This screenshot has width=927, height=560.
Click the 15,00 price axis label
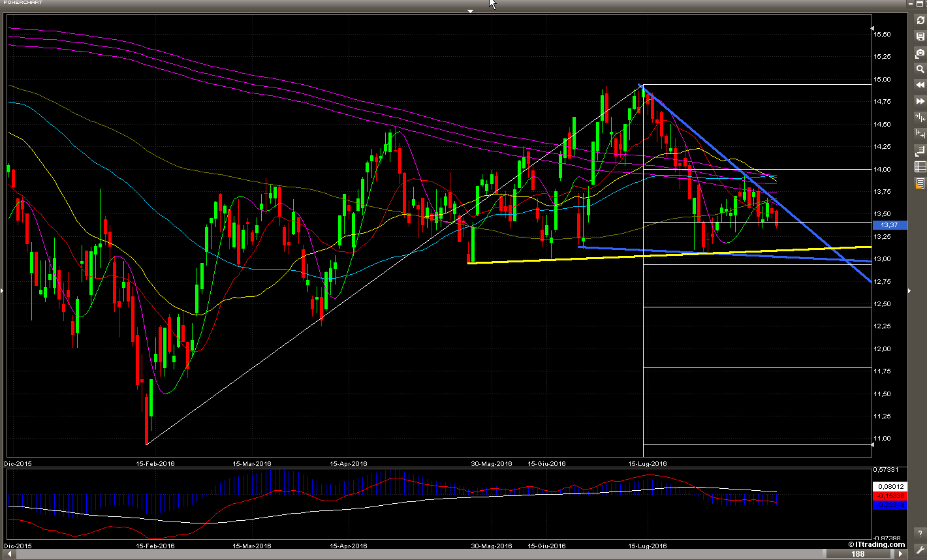(x=883, y=80)
